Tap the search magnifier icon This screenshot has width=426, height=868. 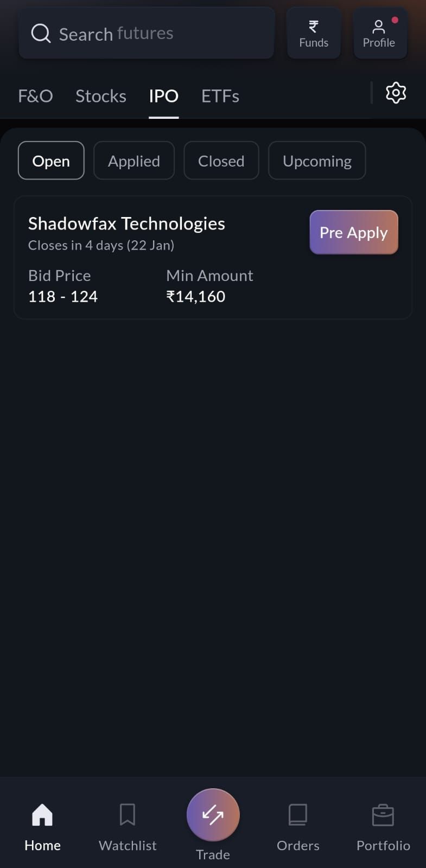pos(41,34)
